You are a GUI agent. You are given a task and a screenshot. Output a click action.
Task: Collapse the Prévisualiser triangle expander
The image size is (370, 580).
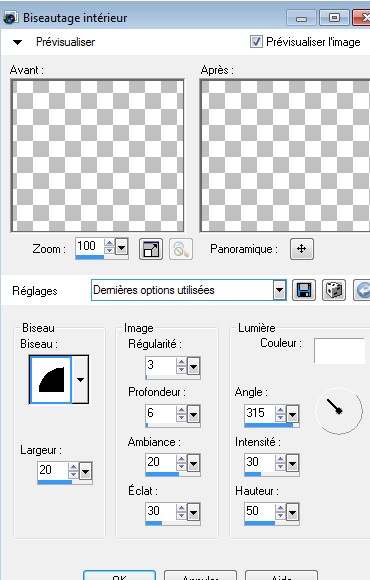17,42
